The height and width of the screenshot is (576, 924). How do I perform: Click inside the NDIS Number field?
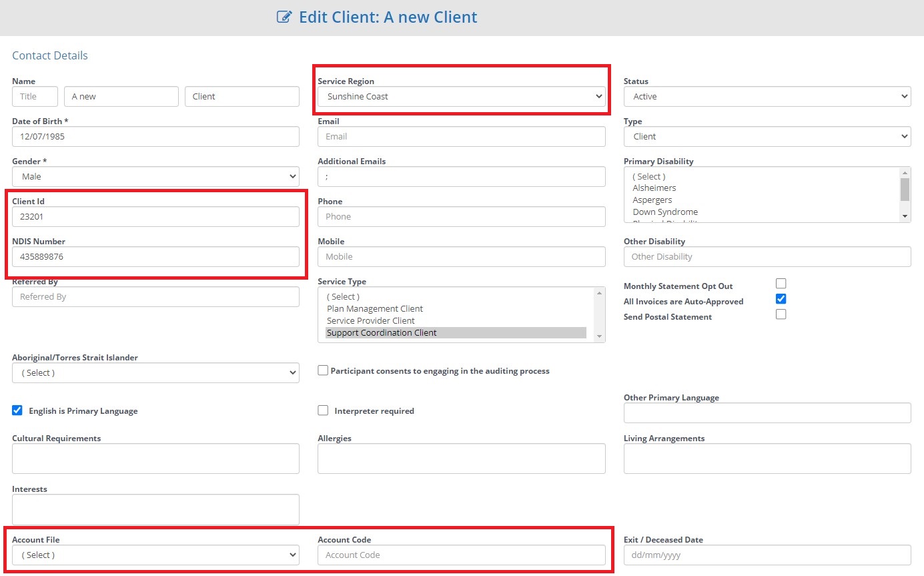155,256
